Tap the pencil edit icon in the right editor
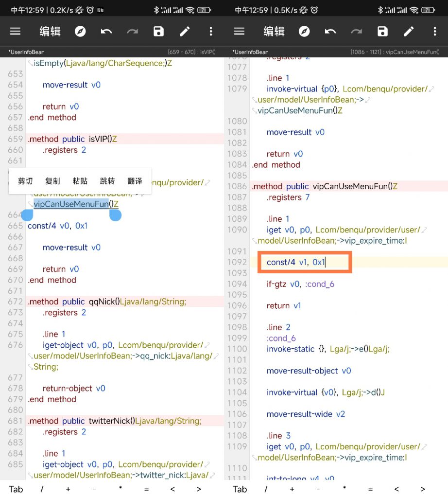The height and width of the screenshot is (498, 448). pyautogui.click(x=409, y=32)
